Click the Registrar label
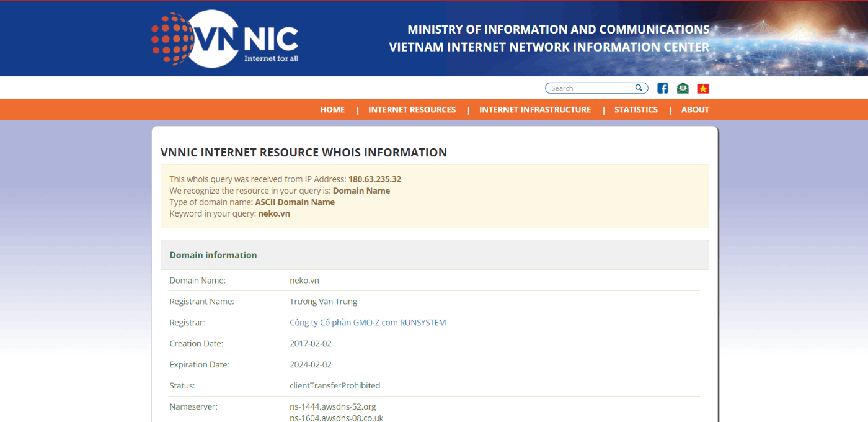Screen dimensions: 868x422 click(187, 323)
